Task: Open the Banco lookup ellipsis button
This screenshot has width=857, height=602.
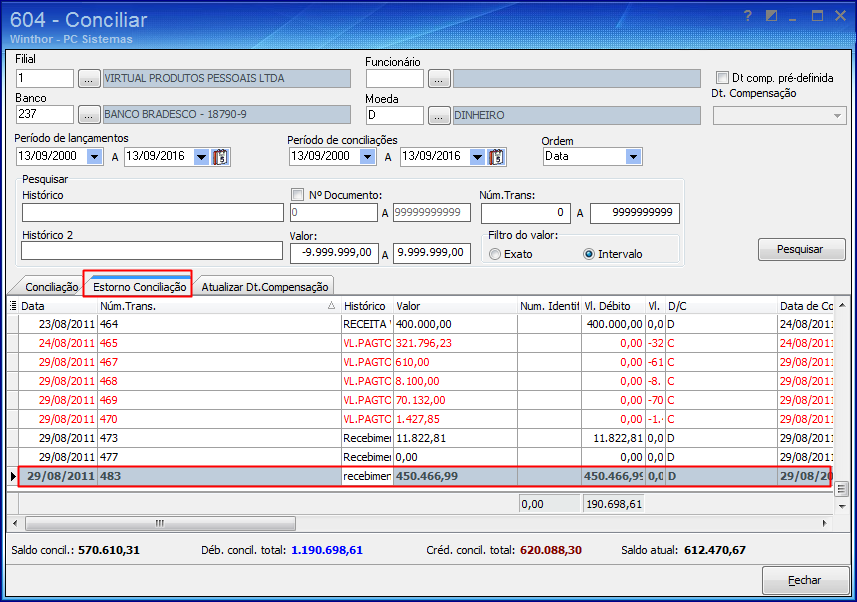Action: point(89,115)
